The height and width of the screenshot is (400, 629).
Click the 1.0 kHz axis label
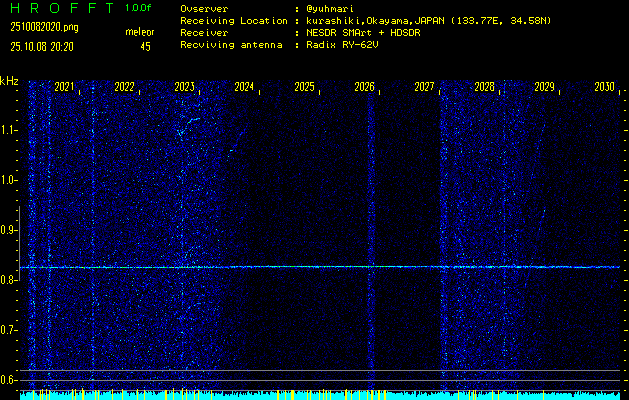(x=8, y=180)
